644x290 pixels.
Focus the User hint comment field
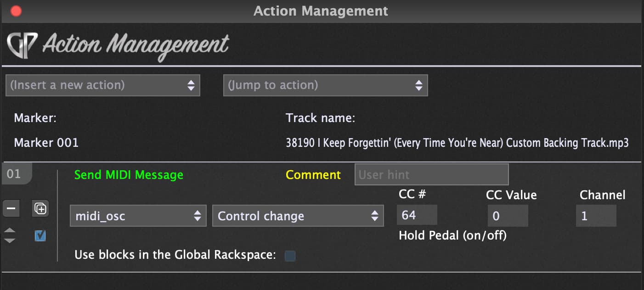pyautogui.click(x=431, y=175)
